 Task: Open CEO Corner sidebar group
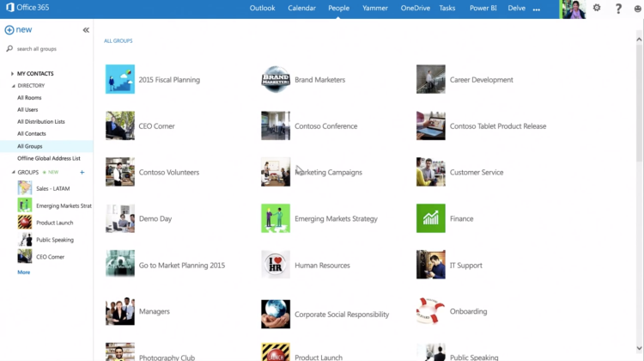click(x=41, y=256)
